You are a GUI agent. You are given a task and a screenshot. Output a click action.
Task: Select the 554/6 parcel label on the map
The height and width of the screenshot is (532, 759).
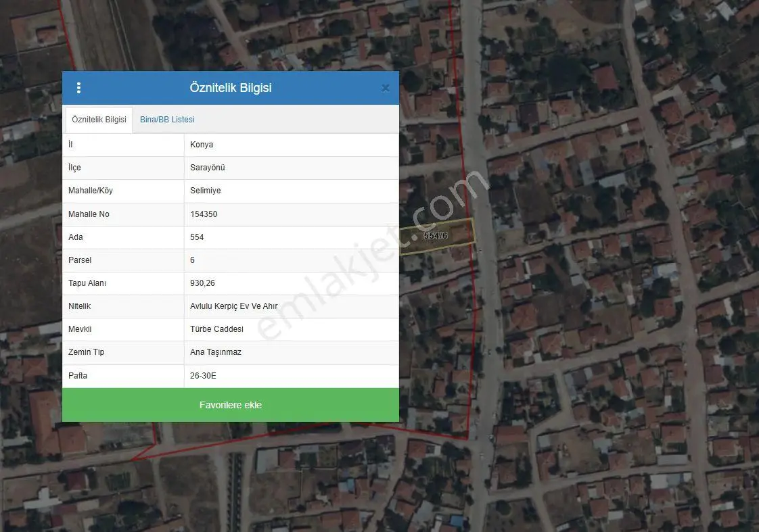435,236
